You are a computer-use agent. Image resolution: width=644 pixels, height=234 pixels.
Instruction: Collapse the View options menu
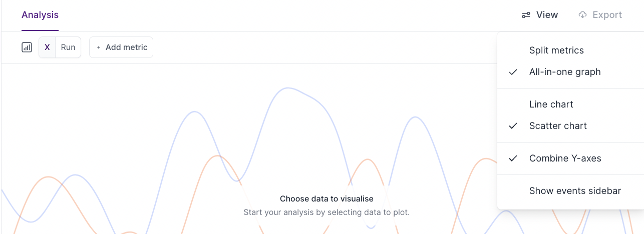[540, 15]
